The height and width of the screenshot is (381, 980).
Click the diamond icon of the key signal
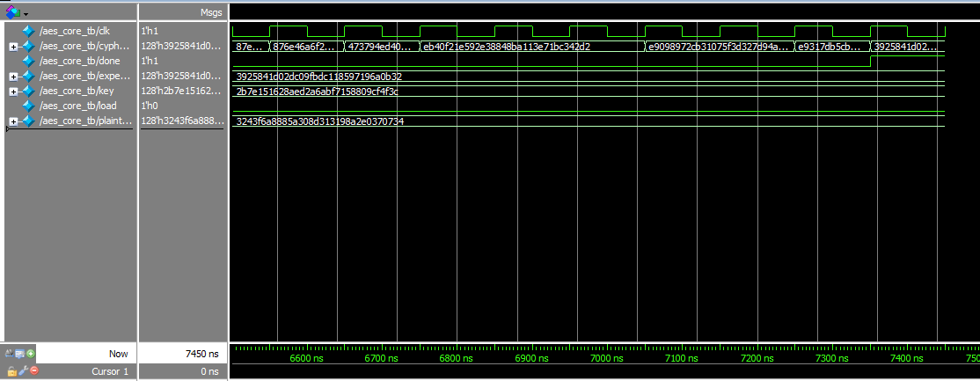(x=27, y=91)
